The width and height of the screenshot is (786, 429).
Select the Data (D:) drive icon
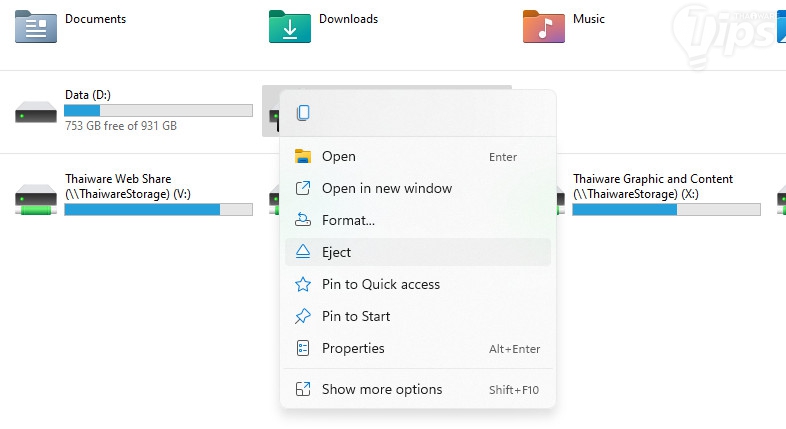tap(36, 111)
